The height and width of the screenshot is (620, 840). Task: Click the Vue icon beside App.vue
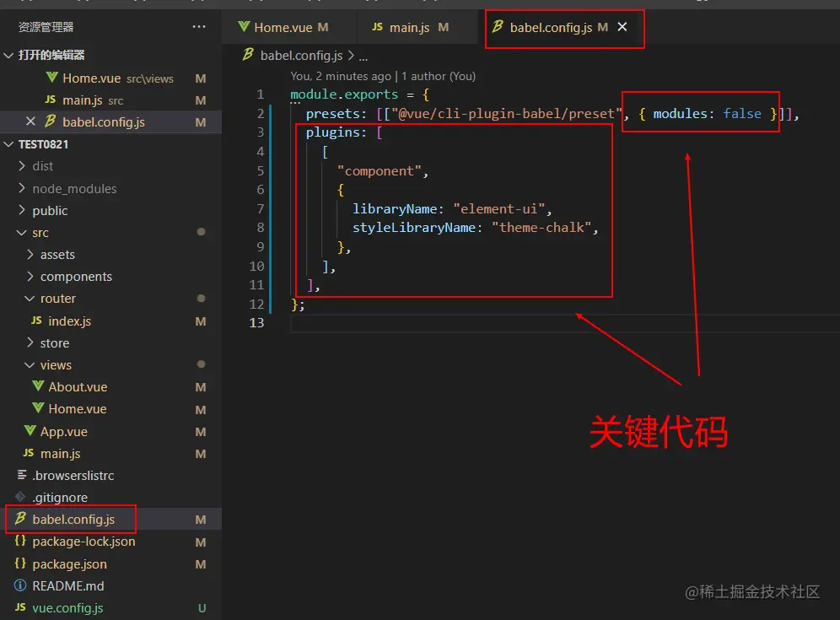(30, 430)
